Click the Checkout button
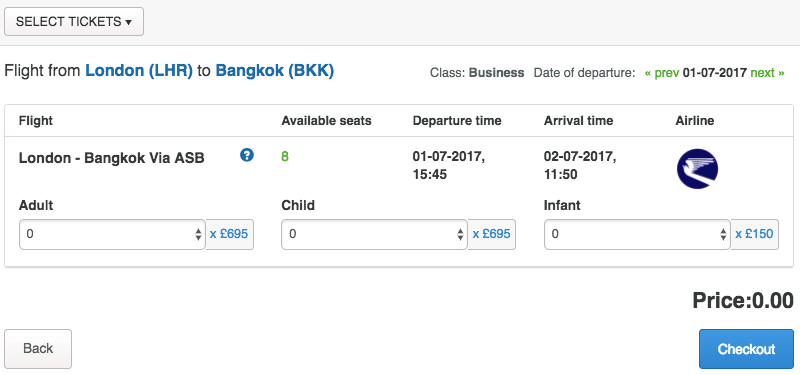Image resolution: width=800 pixels, height=375 pixels. (x=746, y=349)
